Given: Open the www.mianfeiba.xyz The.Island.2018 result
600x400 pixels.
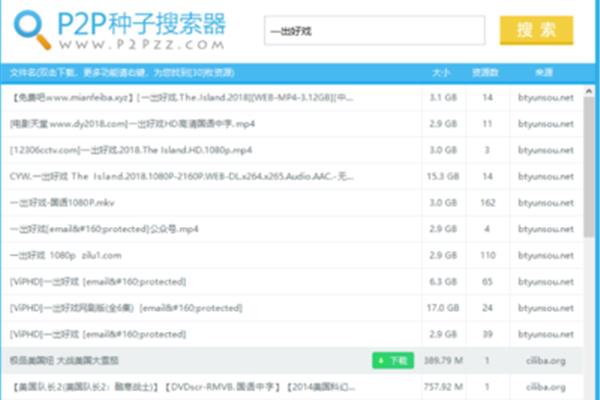Looking at the screenshot, I should (x=182, y=98).
